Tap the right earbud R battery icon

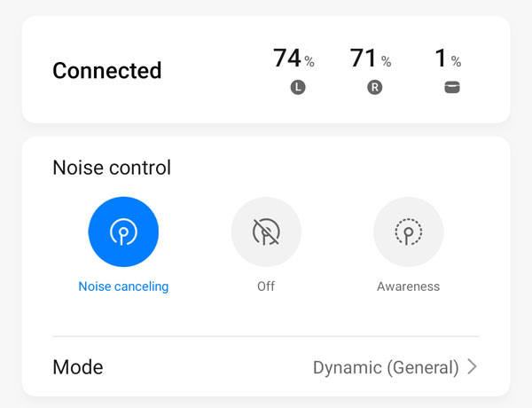coord(375,88)
